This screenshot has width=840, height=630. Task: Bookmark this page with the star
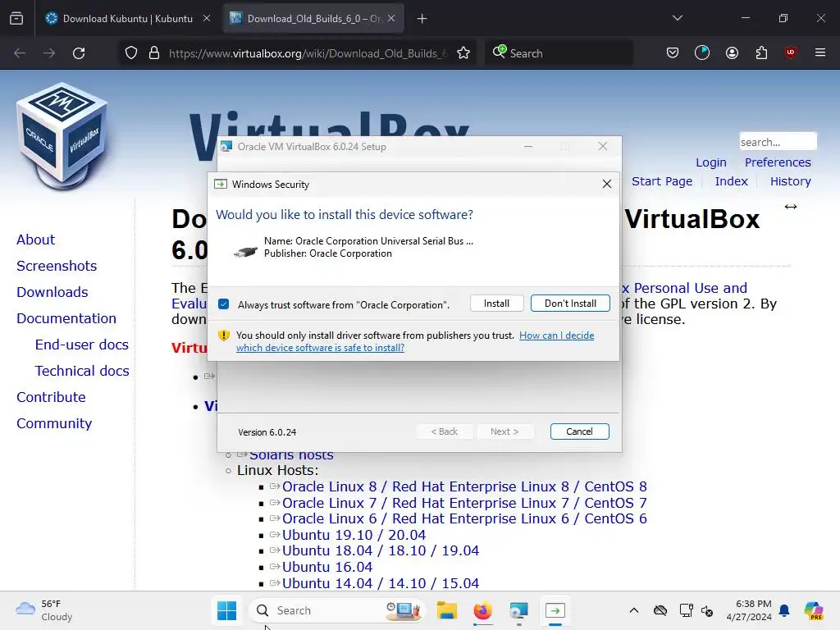463,53
